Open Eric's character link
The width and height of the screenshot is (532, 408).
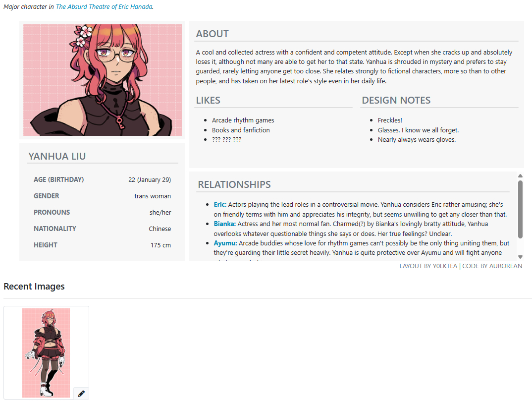coord(220,204)
